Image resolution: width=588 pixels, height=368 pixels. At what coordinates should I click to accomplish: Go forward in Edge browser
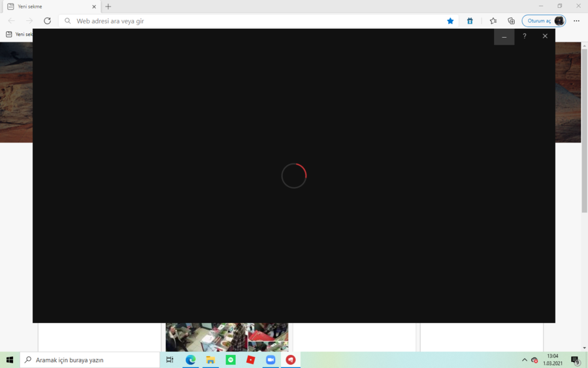29,21
